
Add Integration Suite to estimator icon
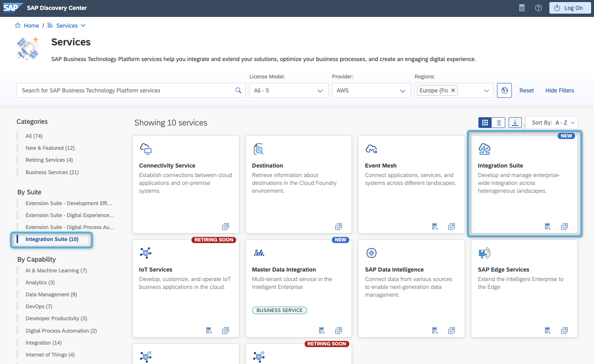point(548,227)
